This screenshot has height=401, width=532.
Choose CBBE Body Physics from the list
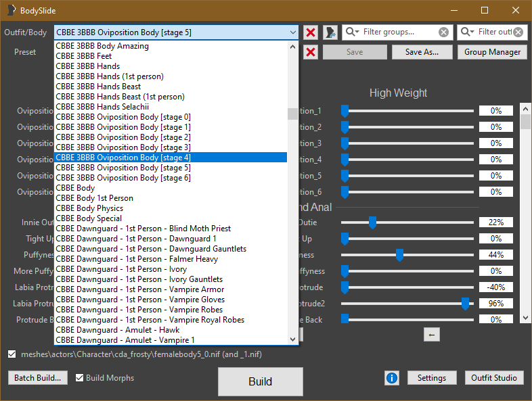tap(89, 208)
